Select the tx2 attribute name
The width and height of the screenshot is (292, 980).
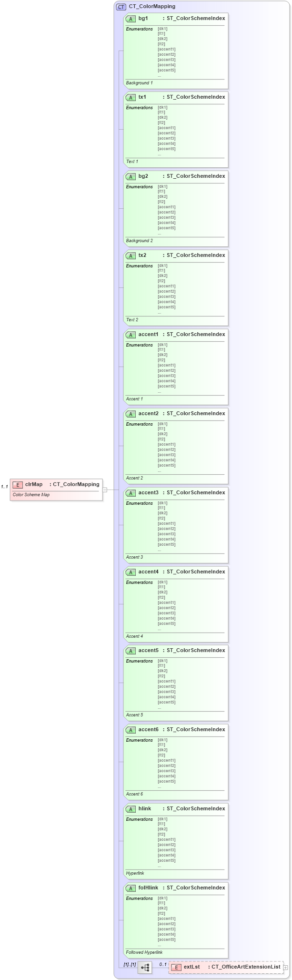coord(142,255)
